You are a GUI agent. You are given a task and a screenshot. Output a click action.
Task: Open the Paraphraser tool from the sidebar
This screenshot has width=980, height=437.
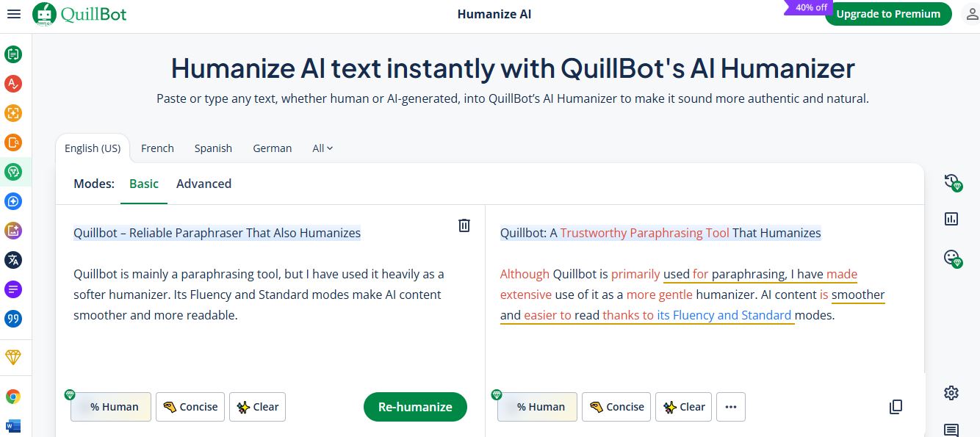click(13, 54)
